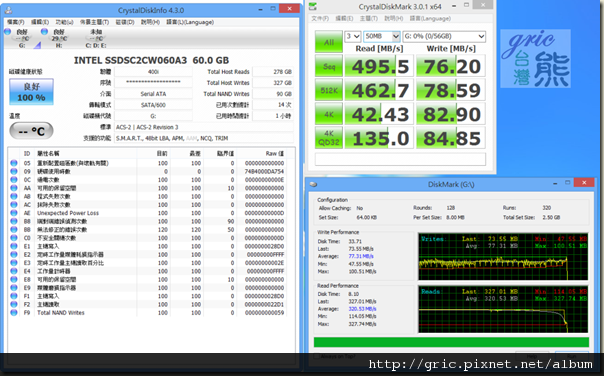Select the H: disk showing 29 °C
The width and height of the screenshot is (604, 376).
[x=59, y=39]
